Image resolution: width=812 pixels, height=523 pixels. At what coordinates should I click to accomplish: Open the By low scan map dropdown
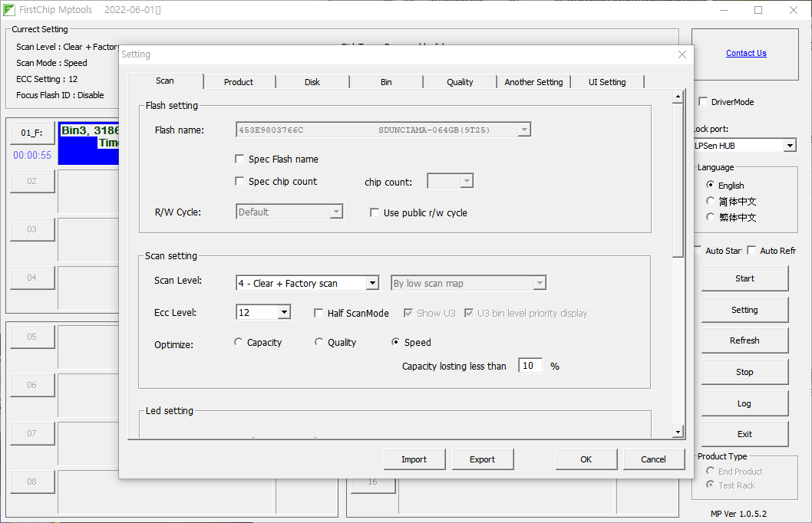click(x=540, y=283)
